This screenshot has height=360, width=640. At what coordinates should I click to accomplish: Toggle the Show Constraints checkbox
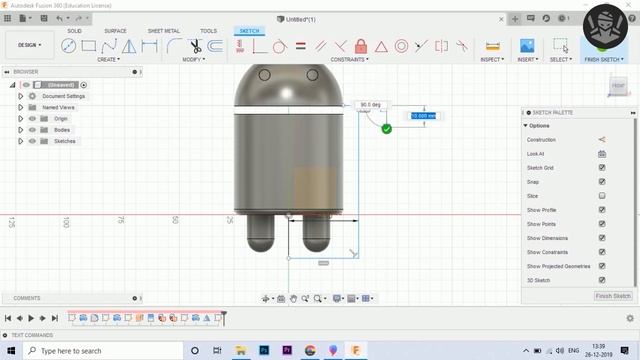(x=602, y=252)
